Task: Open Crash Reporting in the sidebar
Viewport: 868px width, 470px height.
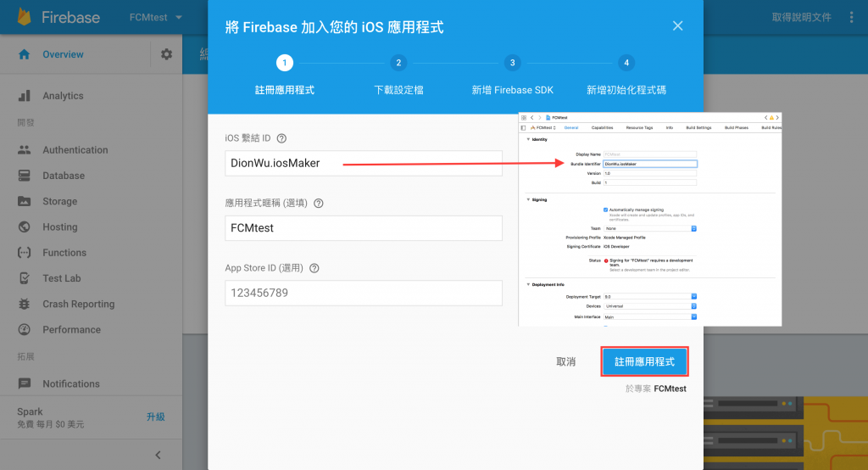Action: (79, 304)
